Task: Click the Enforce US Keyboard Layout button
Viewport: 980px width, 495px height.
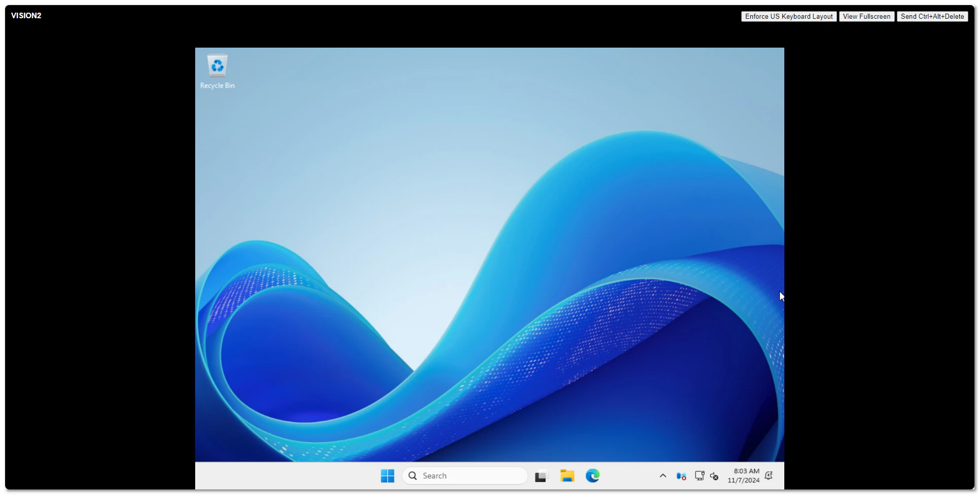Action: pos(788,17)
